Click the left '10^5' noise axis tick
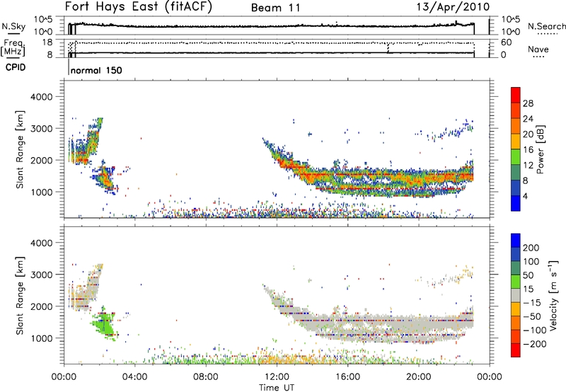 tap(43, 20)
